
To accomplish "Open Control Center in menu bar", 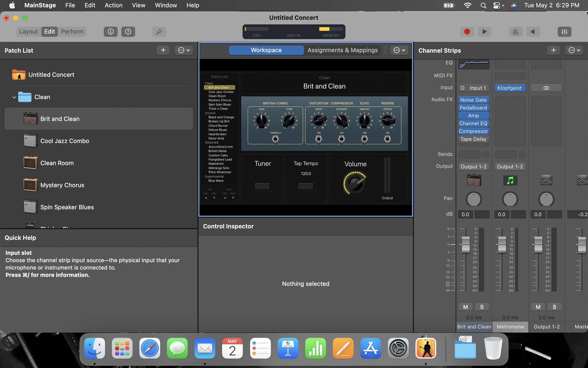I will coord(496,5).
